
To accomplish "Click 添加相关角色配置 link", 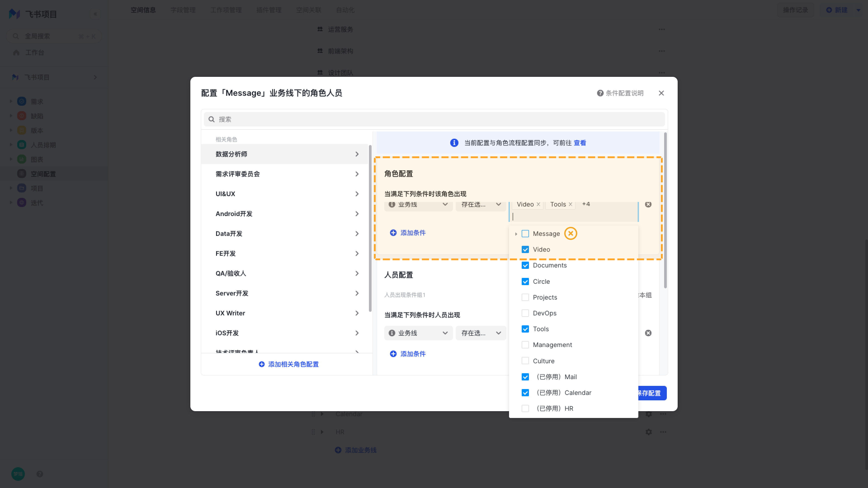I will [288, 364].
